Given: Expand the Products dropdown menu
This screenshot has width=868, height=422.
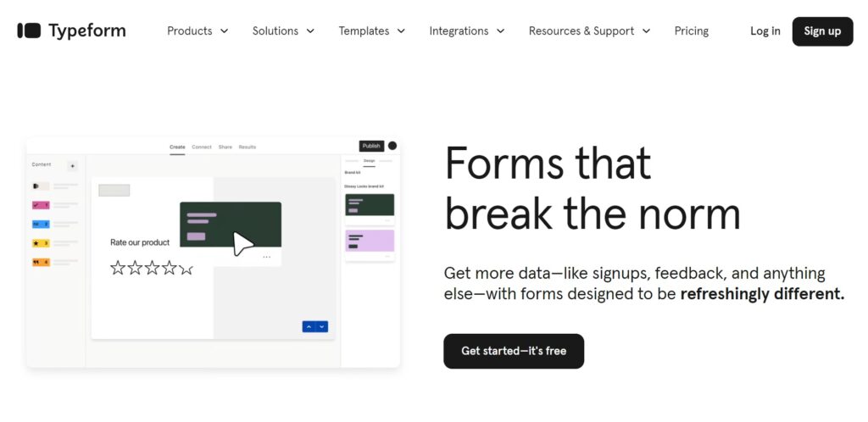Looking at the screenshot, I should [198, 31].
